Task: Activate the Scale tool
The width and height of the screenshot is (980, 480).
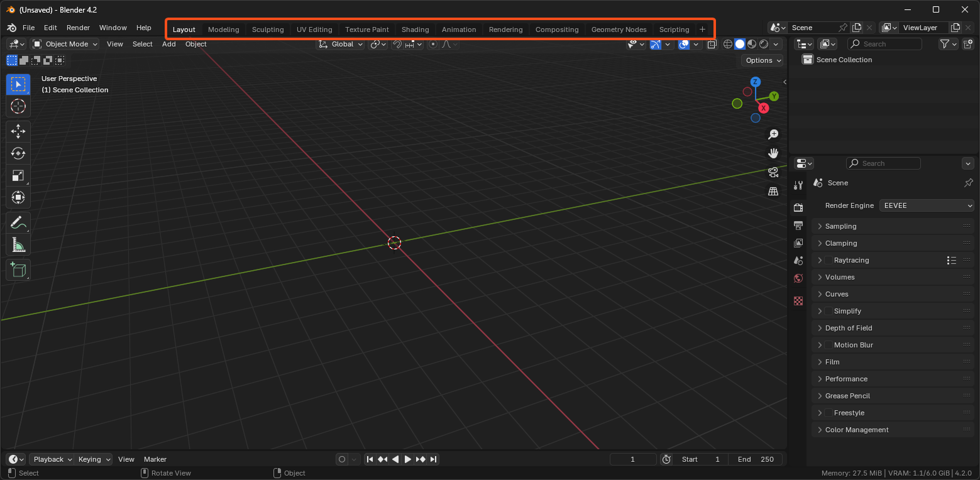Action: (x=18, y=175)
